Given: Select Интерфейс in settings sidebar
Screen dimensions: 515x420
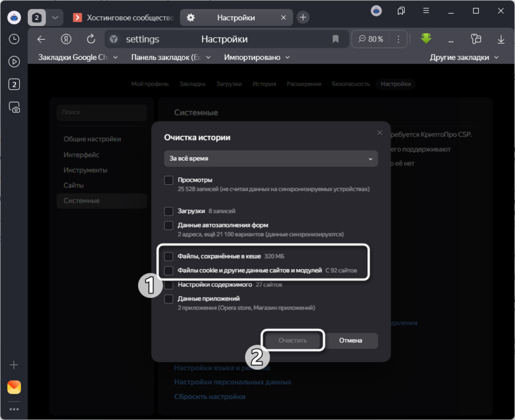Looking at the screenshot, I should [81, 155].
